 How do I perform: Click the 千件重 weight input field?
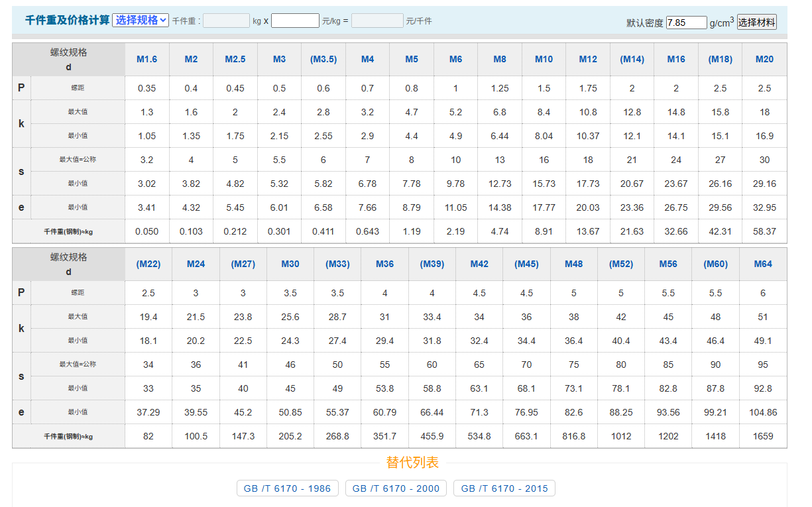coord(226,21)
